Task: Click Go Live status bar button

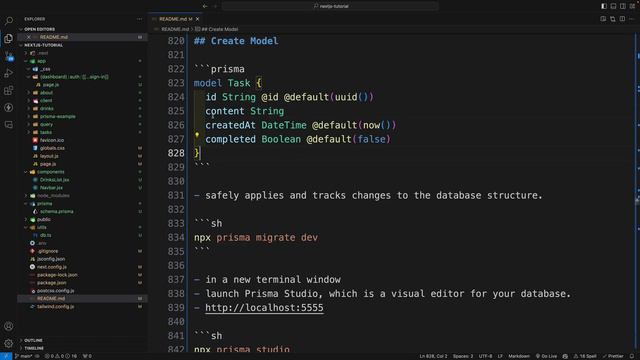Action: click(546, 356)
